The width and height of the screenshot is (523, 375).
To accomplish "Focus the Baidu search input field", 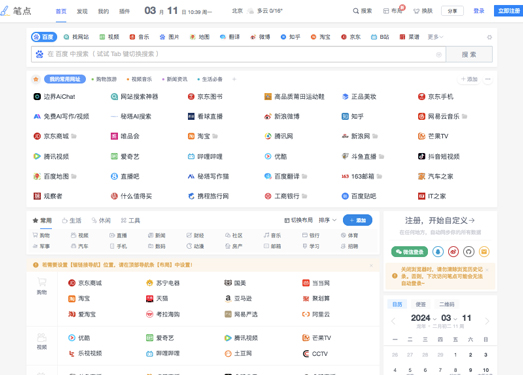I will (x=238, y=54).
